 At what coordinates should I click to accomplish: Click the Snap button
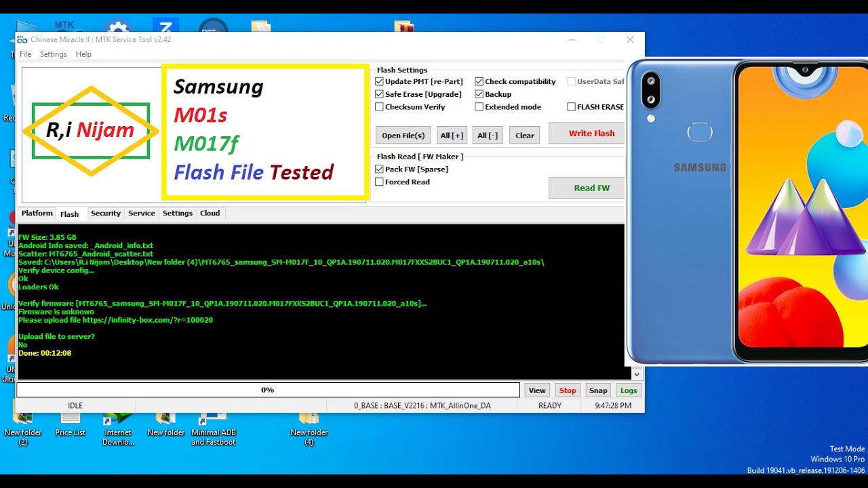[598, 390]
